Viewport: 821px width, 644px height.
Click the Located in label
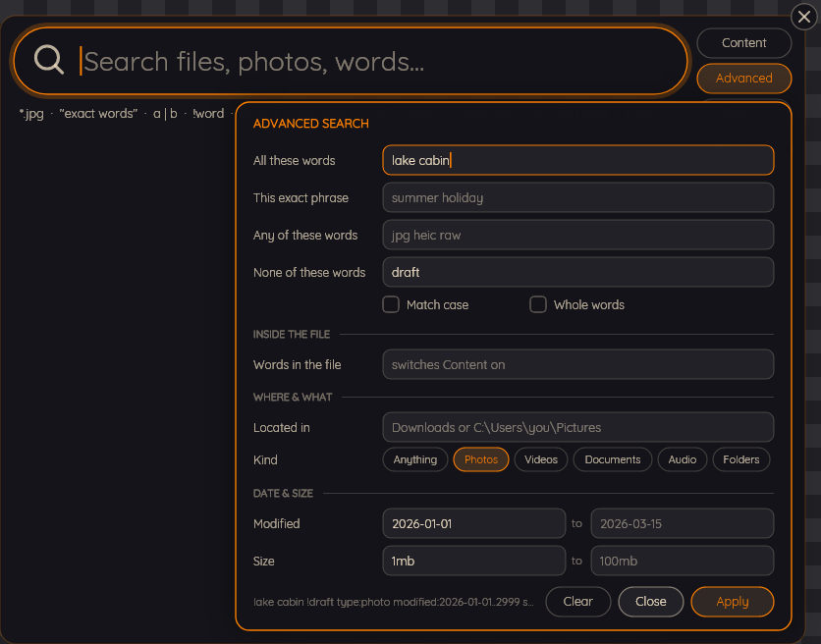(x=282, y=428)
